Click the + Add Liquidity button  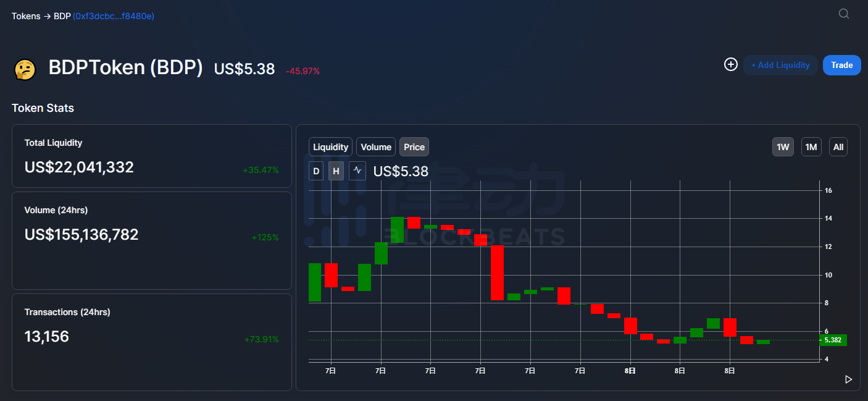click(x=780, y=65)
